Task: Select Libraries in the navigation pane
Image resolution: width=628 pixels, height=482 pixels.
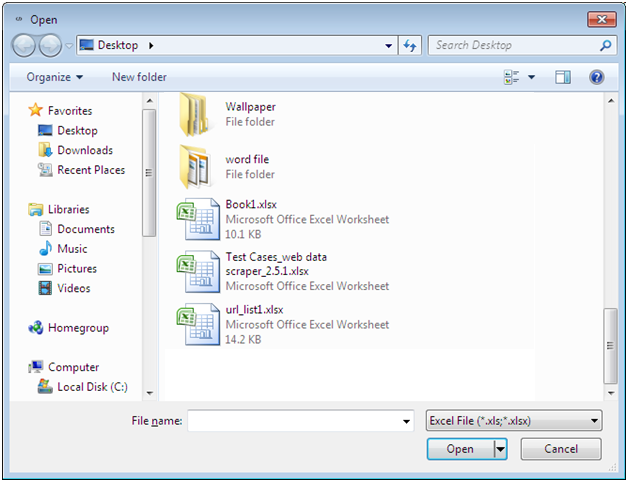Action: pyautogui.click(x=68, y=210)
